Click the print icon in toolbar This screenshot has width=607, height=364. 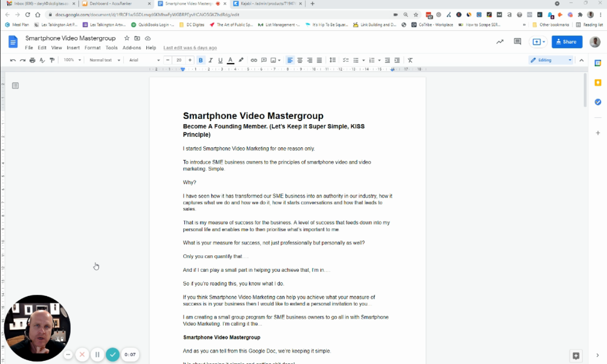[32, 60]
